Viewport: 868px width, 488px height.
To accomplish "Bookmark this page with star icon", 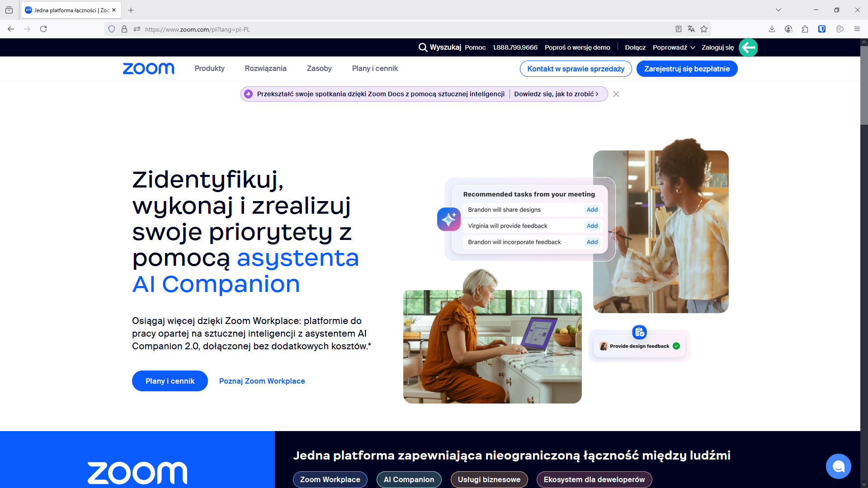I will (x=704, y=29).
